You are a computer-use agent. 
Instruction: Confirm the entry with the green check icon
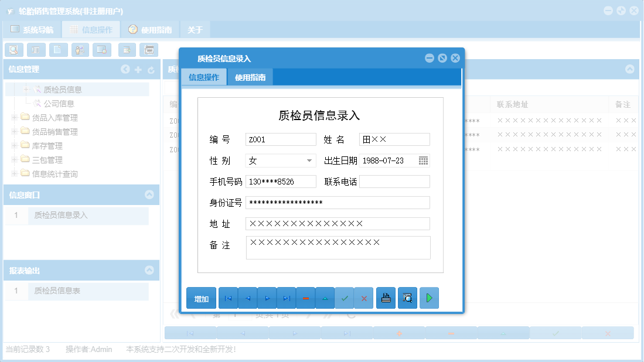tap(345, 298)
